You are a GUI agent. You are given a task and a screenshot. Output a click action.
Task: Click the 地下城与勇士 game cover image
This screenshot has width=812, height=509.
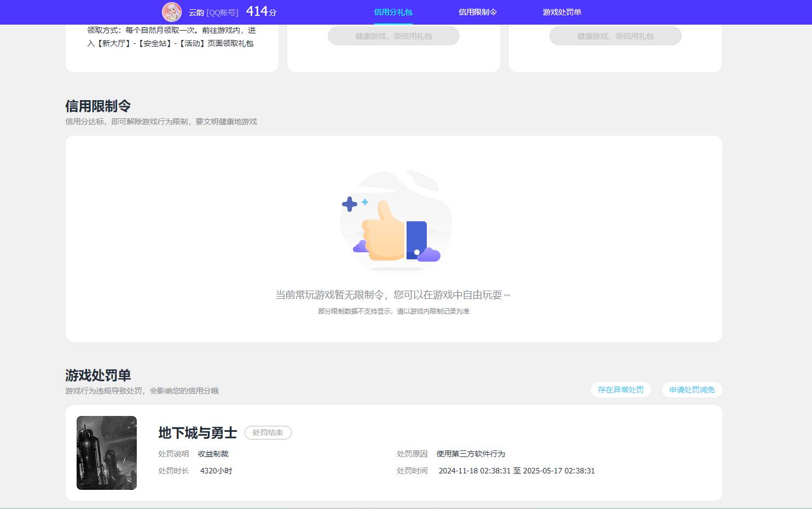[106, 453]
